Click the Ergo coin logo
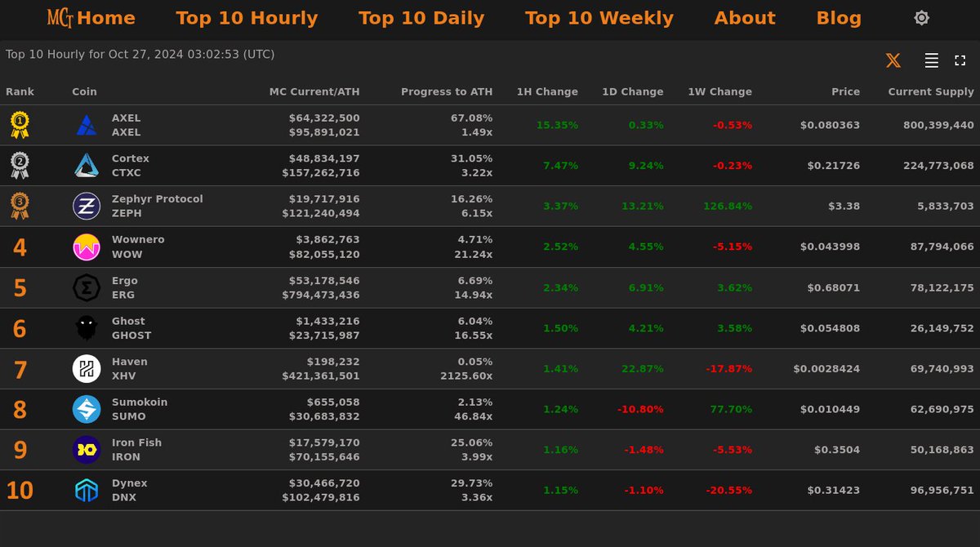Screen dimensions: 980x547 [x=87, y=288]
